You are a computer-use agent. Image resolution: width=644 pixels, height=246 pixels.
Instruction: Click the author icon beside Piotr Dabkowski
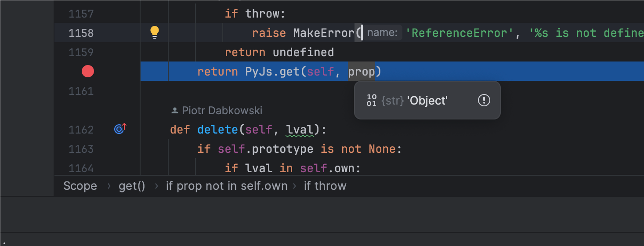(175, 111)
